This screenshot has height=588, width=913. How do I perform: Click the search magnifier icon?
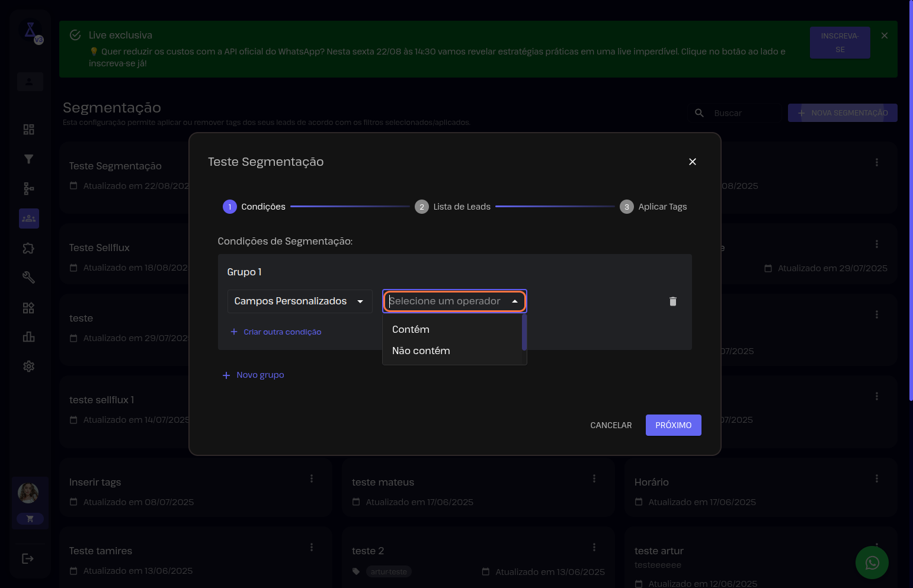tap(700, 113)
